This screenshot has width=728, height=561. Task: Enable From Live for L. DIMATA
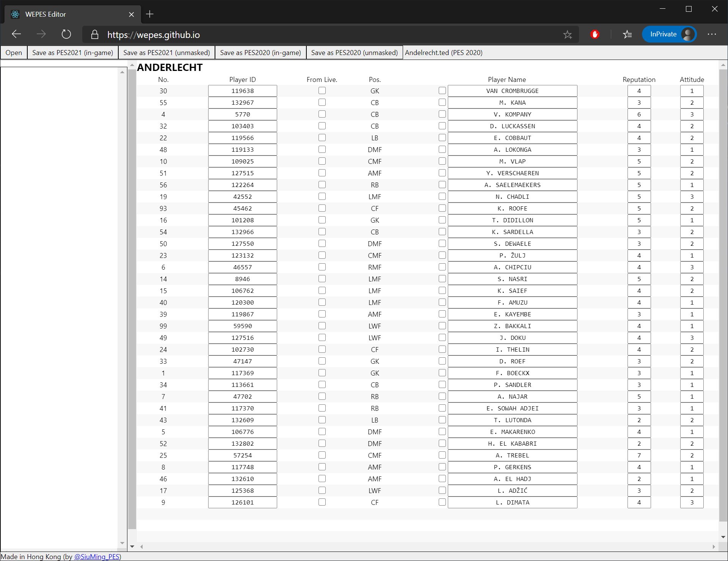322,502
